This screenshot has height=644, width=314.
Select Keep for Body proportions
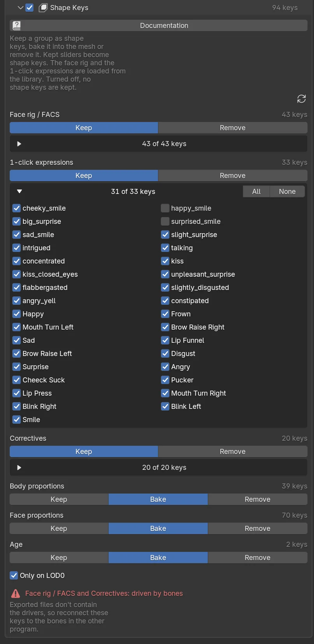[x=59, y=499]
